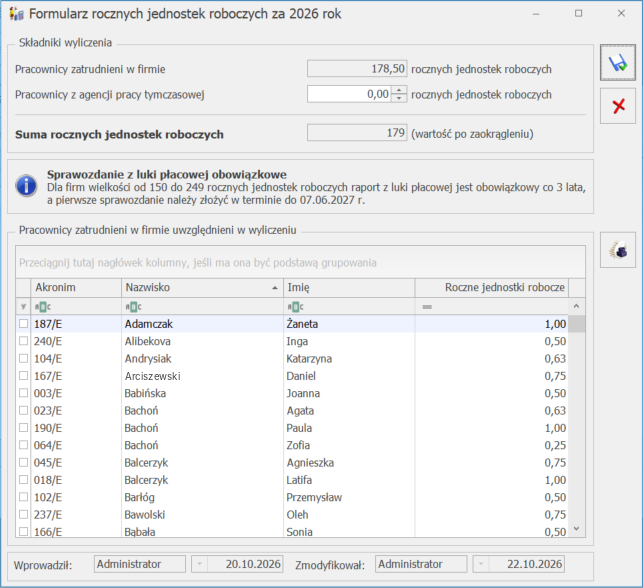Click the Zmodyfikował Administrator field
The image size is (643, 588).
[x=421, y=564]
